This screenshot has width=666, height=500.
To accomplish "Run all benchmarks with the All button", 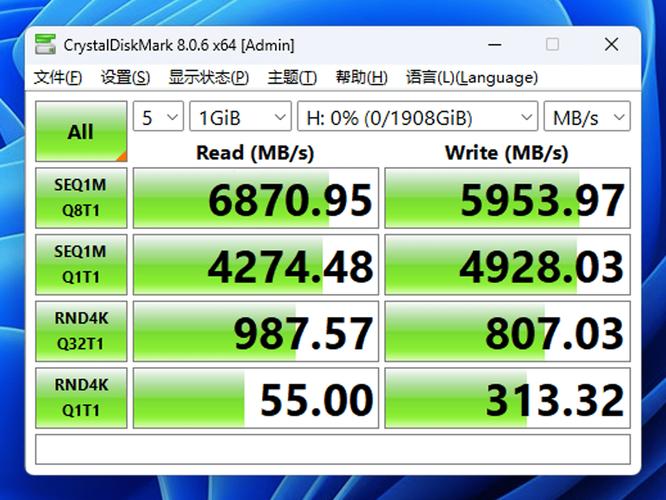I will pos(81,131).
